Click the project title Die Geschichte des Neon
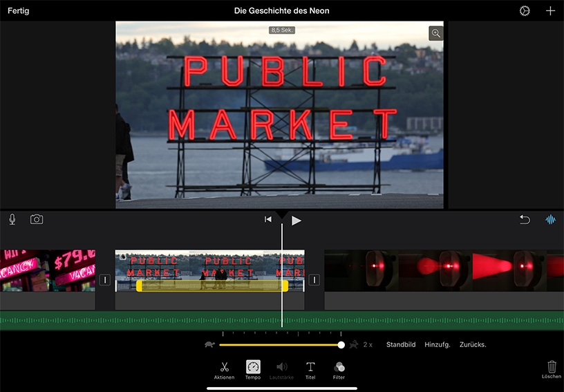 pyautogui.click(x=281, y=11)
